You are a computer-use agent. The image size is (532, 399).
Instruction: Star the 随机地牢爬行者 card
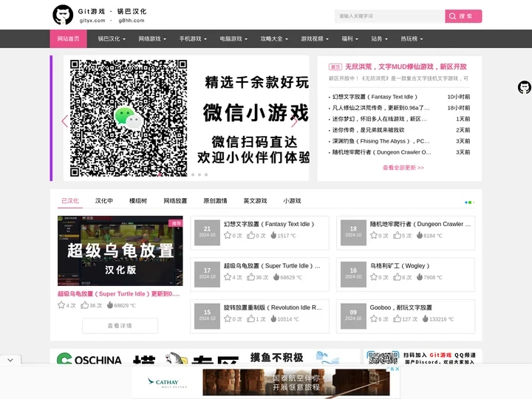374,235
